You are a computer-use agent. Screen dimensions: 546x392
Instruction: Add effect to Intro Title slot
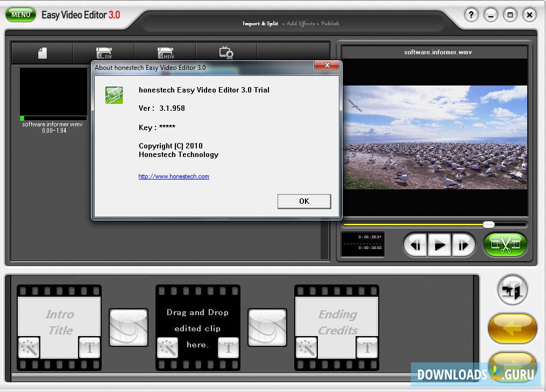click(29, 348)
